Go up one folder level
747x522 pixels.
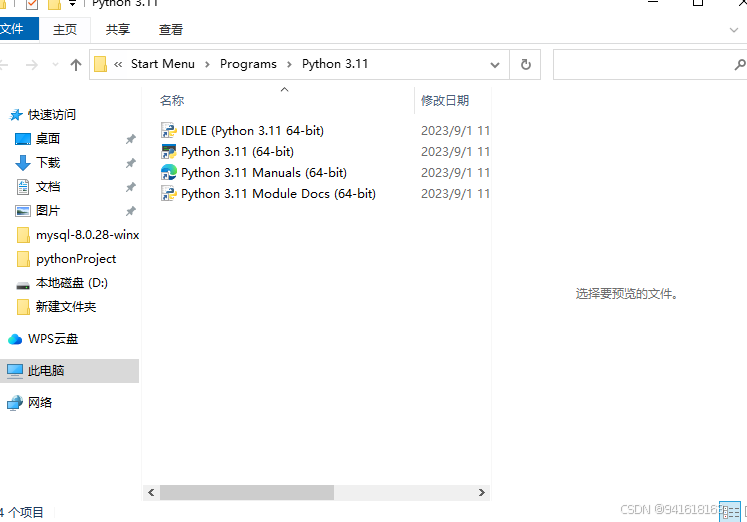coord(76,65)
